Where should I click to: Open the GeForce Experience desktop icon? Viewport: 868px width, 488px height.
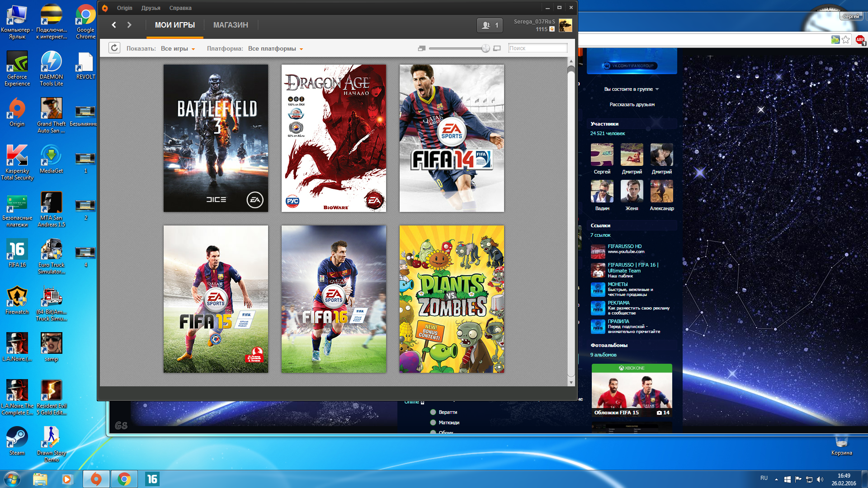(x=17, y=69)
